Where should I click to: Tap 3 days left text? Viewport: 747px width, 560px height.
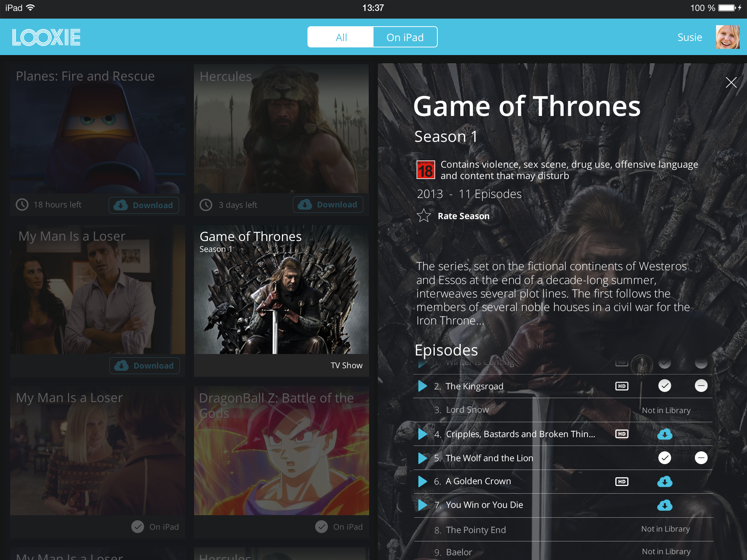pos(238,205)
